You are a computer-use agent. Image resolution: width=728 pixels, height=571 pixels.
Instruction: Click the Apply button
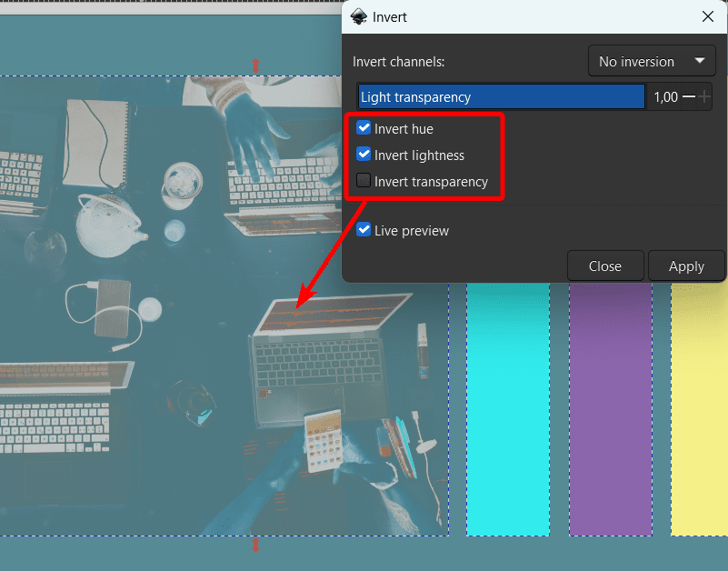pos(686,266)
